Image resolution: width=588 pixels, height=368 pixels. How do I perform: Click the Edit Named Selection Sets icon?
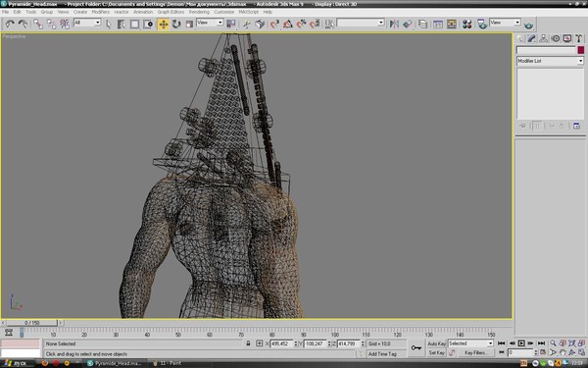coord(329,24)
